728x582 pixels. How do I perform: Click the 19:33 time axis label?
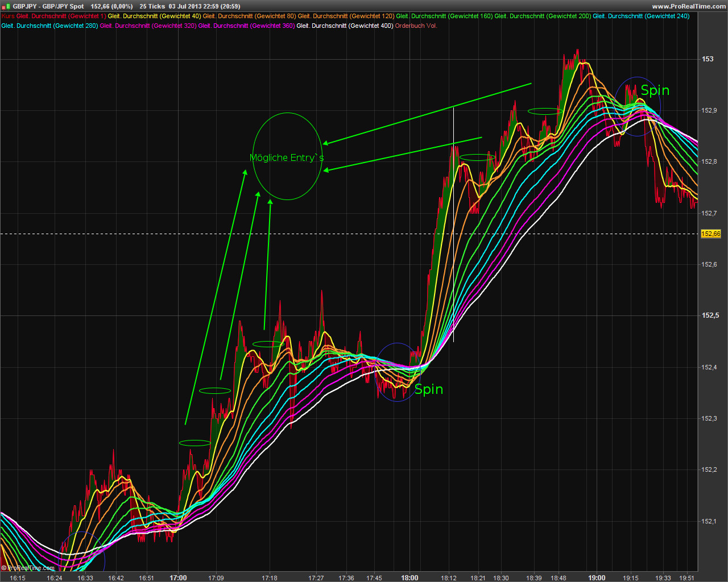[663, 578]
